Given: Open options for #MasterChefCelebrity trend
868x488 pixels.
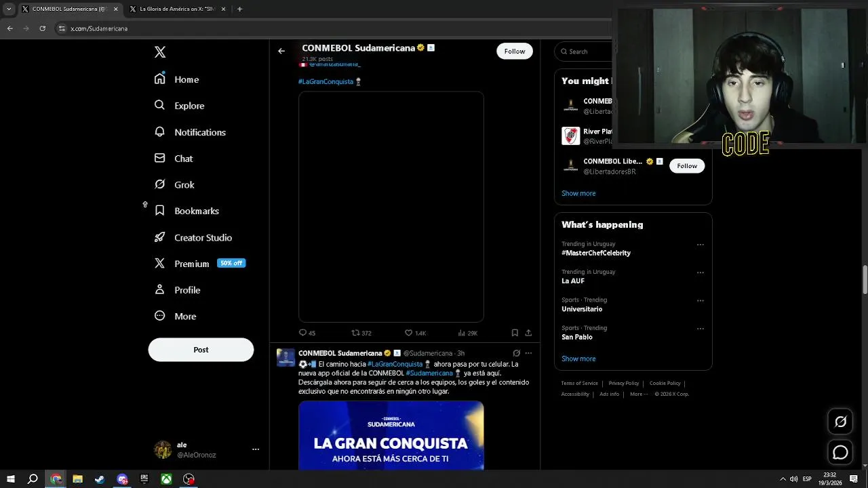Looking at the screenshot, I should (x=701, y=245).
